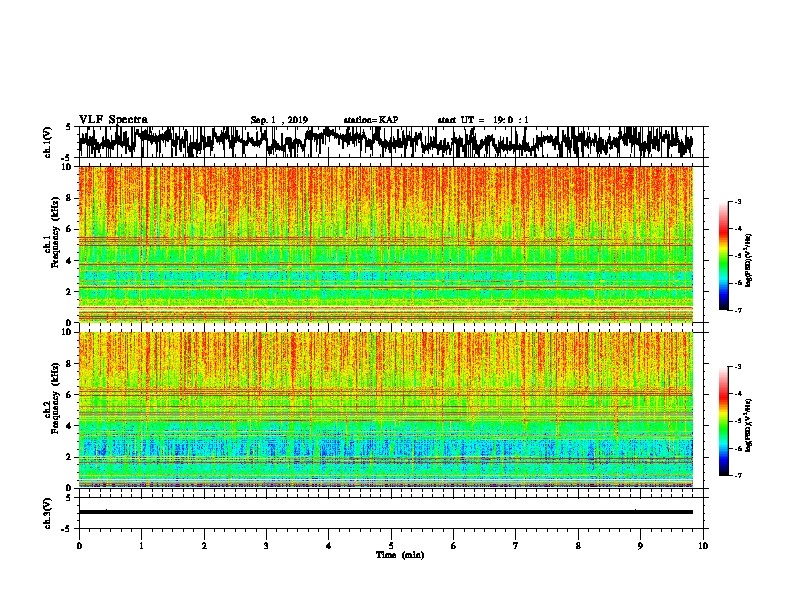The height and width of the screenshot is (612, 792).
Task: Click the "station=KAP" header label
Action: click(x=371, y=120)
